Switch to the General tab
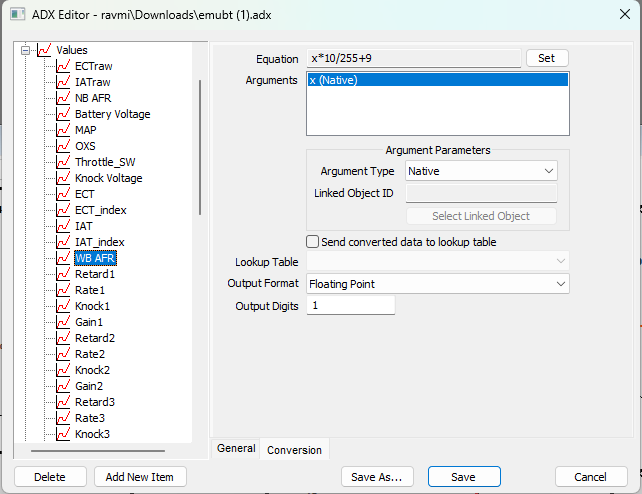Image resolution: width=642 pixels, height=494 pixels. [236, 449]
